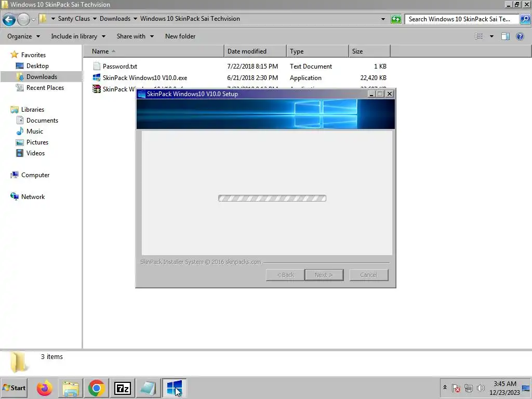This screenshot has height=399, width=532.
Task: Sort files by Name column
Action: [154, 51]
